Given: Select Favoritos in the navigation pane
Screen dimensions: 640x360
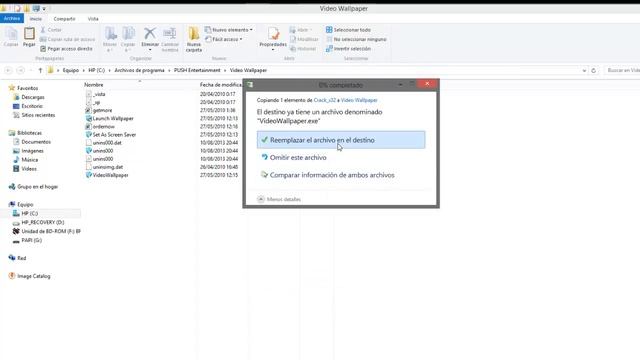Looking at the screenshot, I should pyautogui.click(x=27, y=88).
